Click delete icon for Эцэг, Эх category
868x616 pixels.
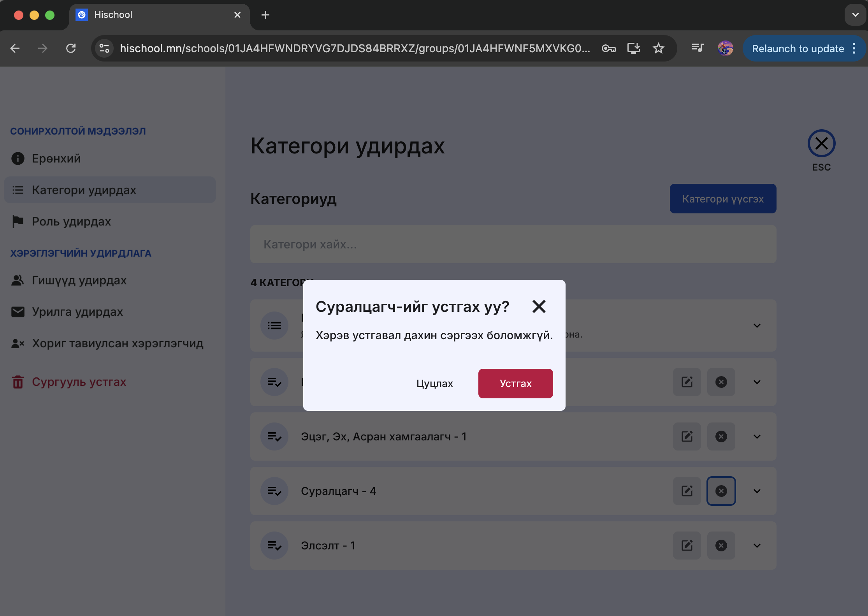point(721,436)
